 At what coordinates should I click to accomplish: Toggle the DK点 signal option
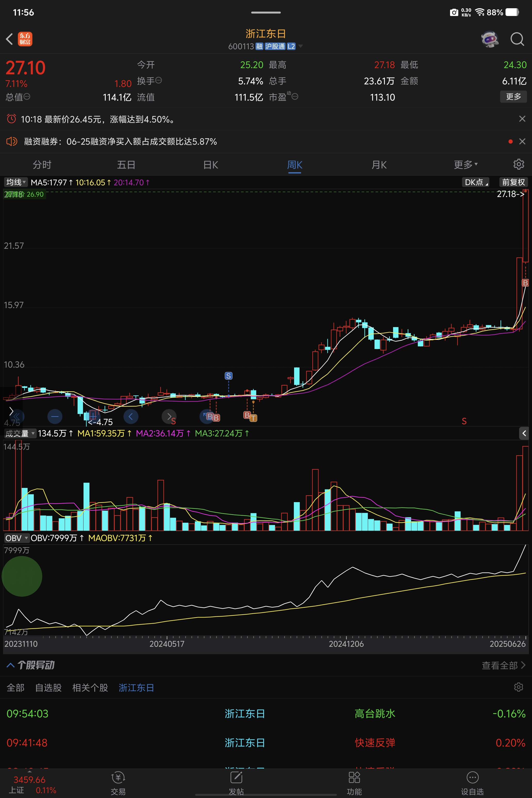[x=476, y=182]
